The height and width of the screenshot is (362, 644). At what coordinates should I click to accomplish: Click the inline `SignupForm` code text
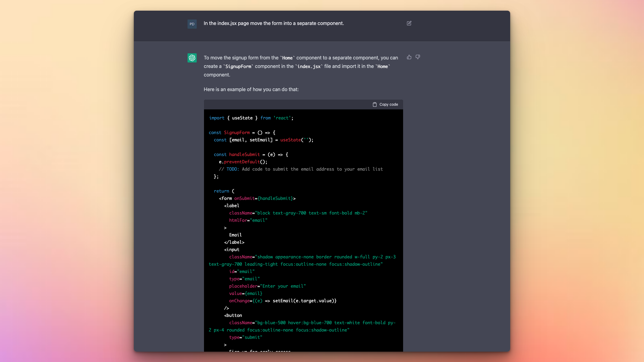238,66
